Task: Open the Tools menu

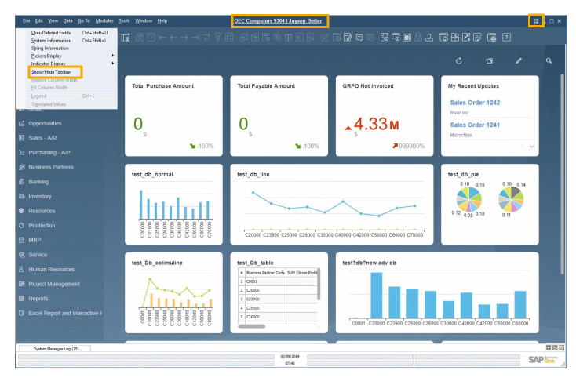Action: (x=124, y=20)
